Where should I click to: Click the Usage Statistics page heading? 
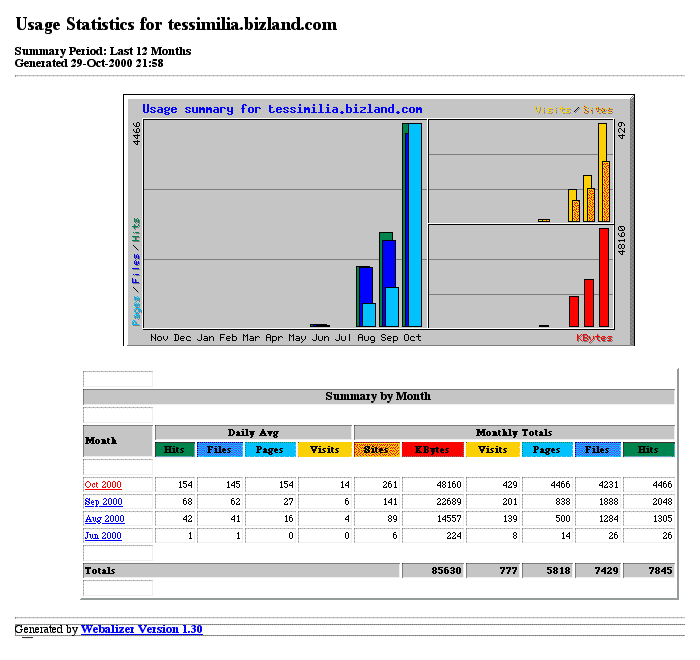pyautogui.click(x=176, y=25)
